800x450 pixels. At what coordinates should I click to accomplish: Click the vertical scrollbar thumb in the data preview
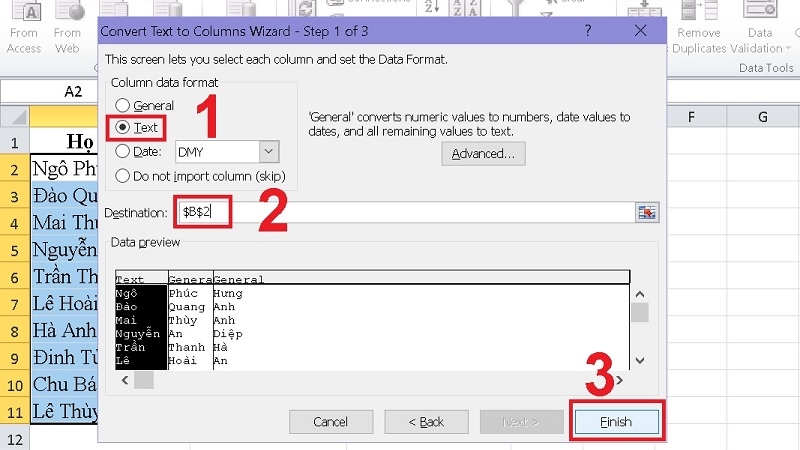pos(640,312)
